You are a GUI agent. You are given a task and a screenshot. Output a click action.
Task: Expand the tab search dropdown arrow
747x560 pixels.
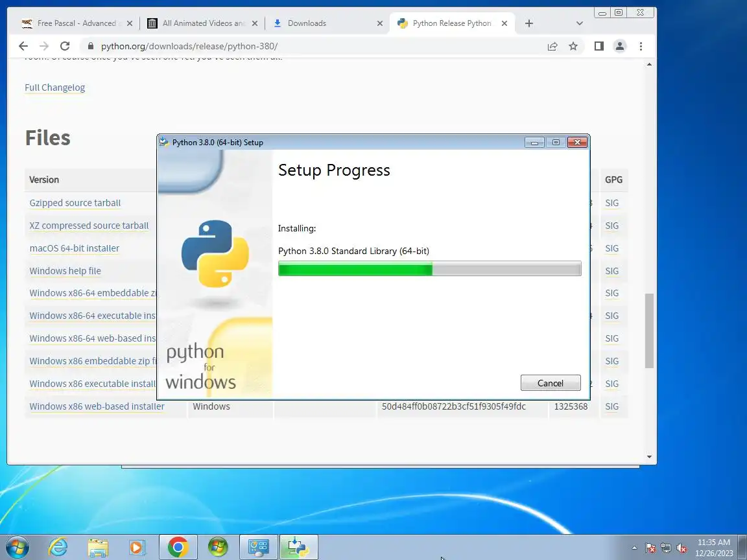[579, 23]
